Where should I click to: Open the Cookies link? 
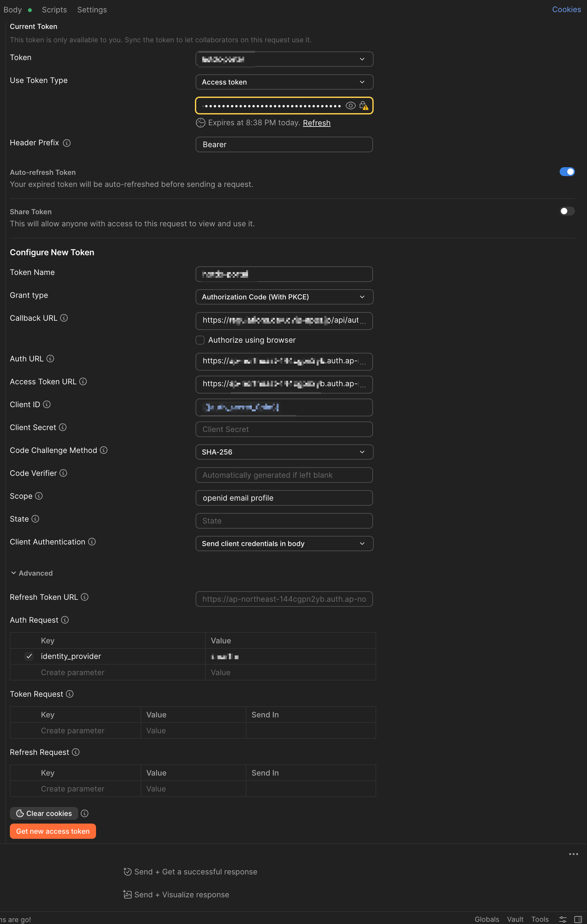tap(566, 10)
